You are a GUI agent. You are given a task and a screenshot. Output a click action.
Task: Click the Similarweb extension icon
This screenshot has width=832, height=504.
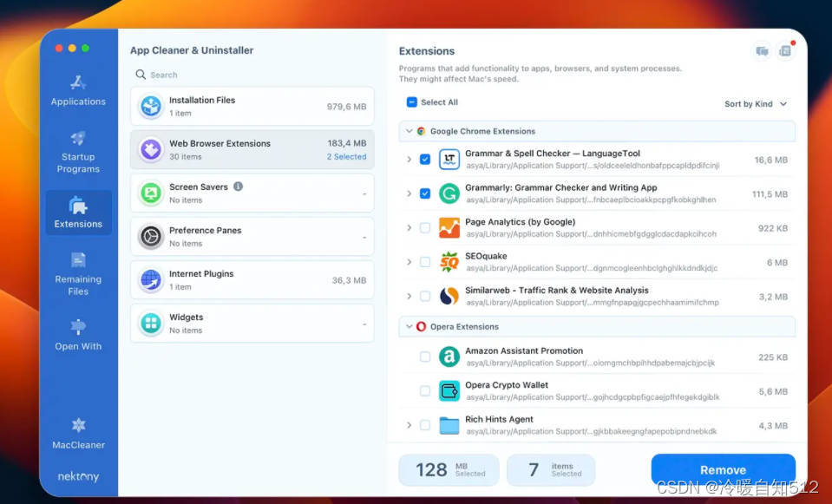449,296
